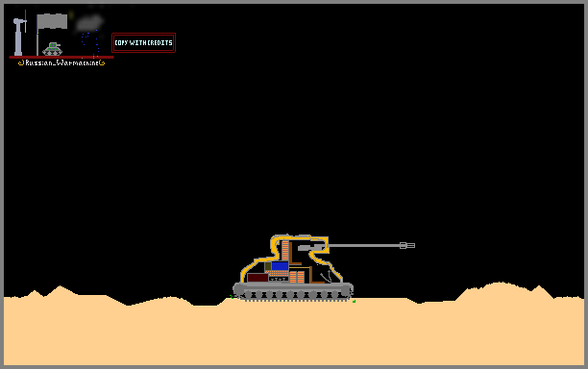The image size is (588, 369).
Task: Click the striped ammo rack in turret
Action: pyautogui.click(x=285, y=251)
